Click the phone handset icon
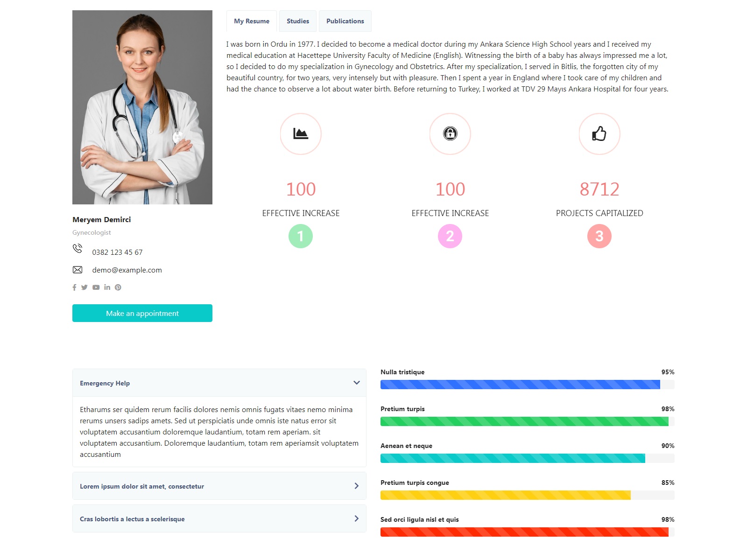This screenshot has height=560, width=747. click(x=78, y=248)
